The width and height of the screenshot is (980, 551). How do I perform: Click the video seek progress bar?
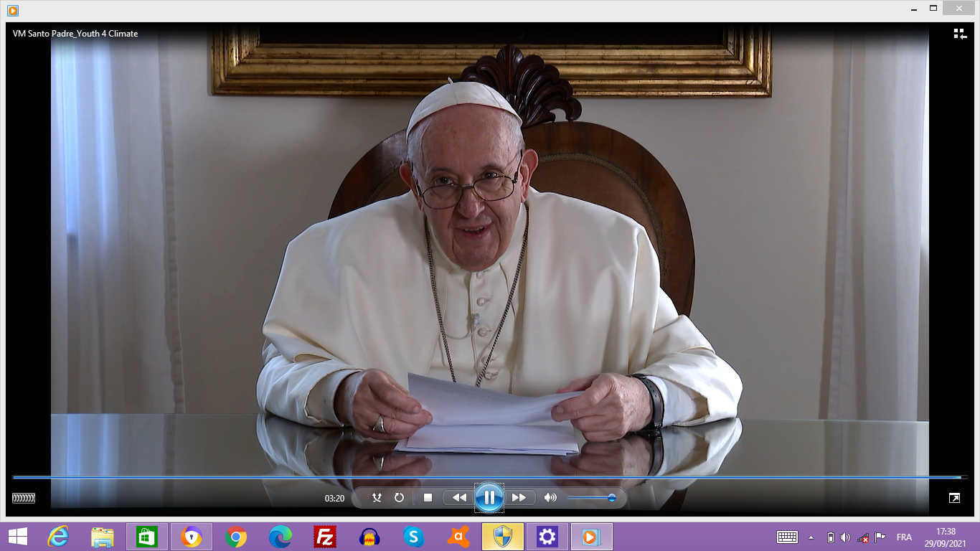pyautogui.click(x=488, y=477)
